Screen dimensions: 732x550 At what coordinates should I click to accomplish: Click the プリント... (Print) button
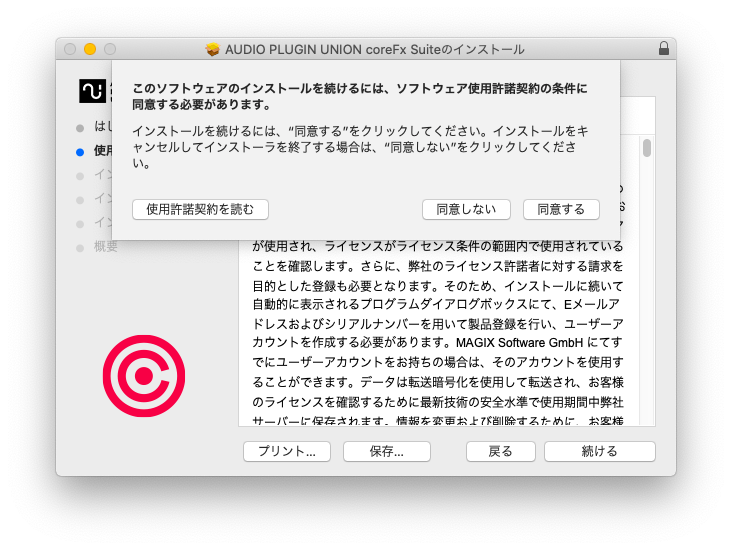(x=287, y=451)
